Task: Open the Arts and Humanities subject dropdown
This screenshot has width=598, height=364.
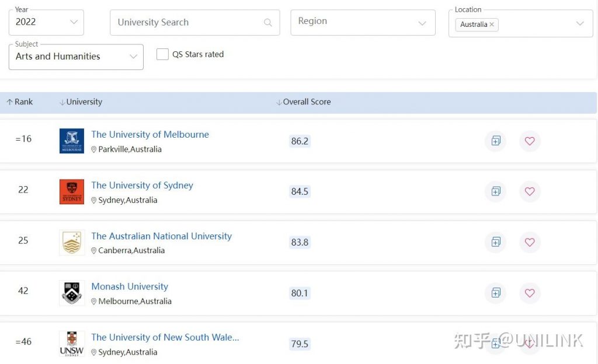Action: (76, 57)
